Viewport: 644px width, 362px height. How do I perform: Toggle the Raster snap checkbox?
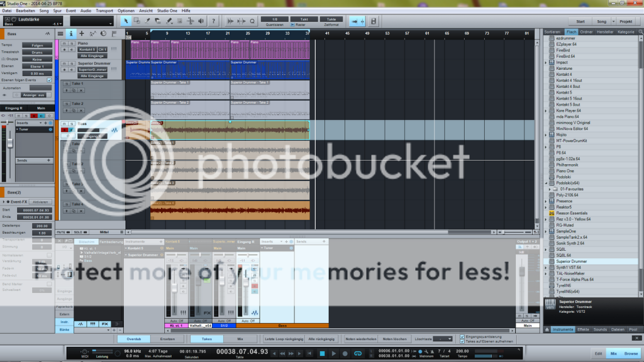click(x=293, y=25)
